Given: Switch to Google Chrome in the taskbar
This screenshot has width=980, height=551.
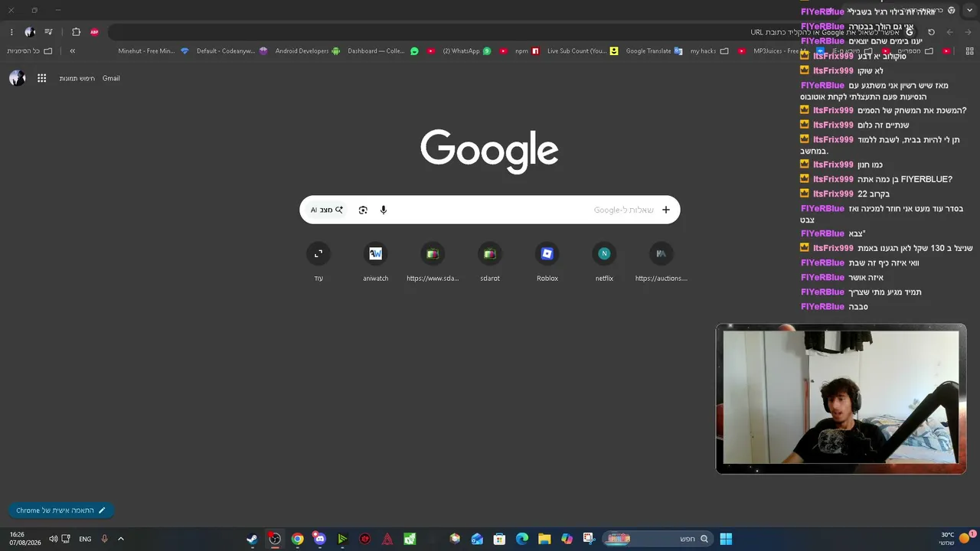Looking at the screenshot, I should (297, 539).
